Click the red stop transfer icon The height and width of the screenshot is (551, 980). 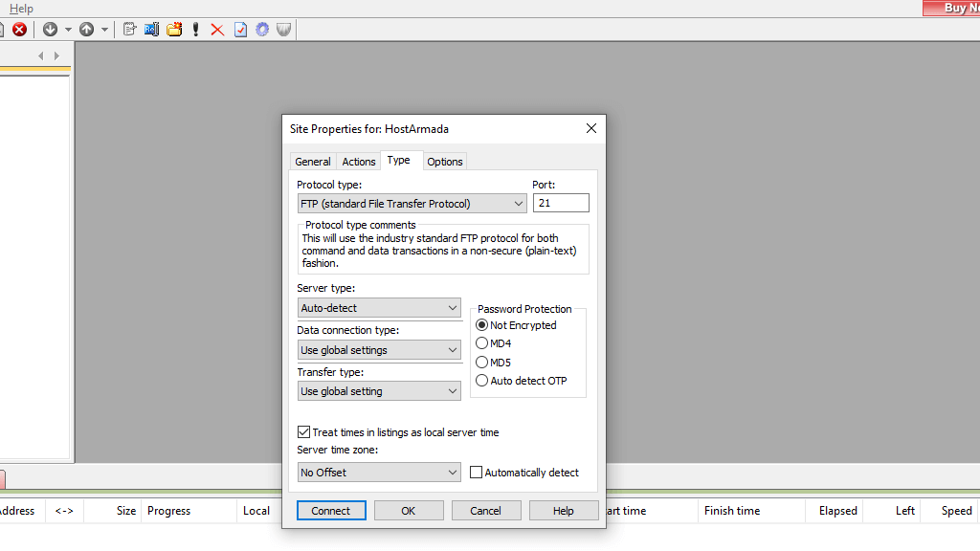[x=19, y=29]
